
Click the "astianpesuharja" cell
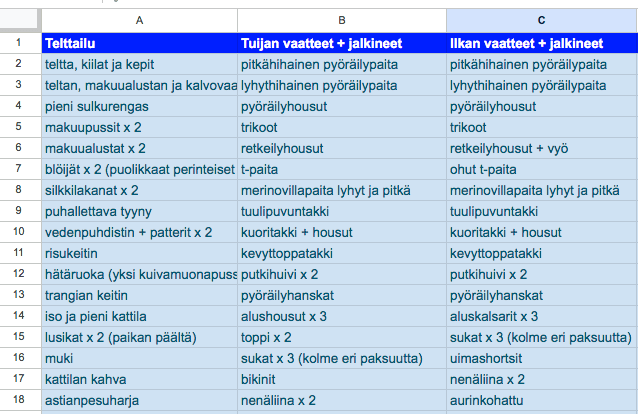(x=139, y=400)
